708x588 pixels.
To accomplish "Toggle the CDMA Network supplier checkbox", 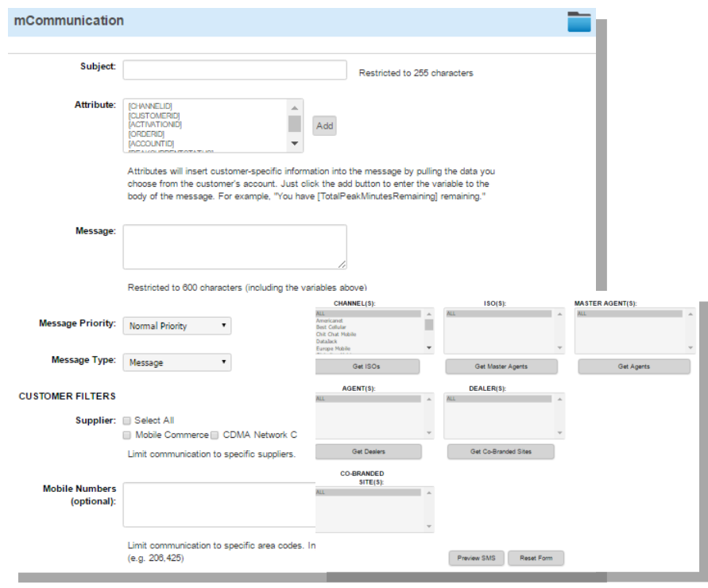I will 215,435.
